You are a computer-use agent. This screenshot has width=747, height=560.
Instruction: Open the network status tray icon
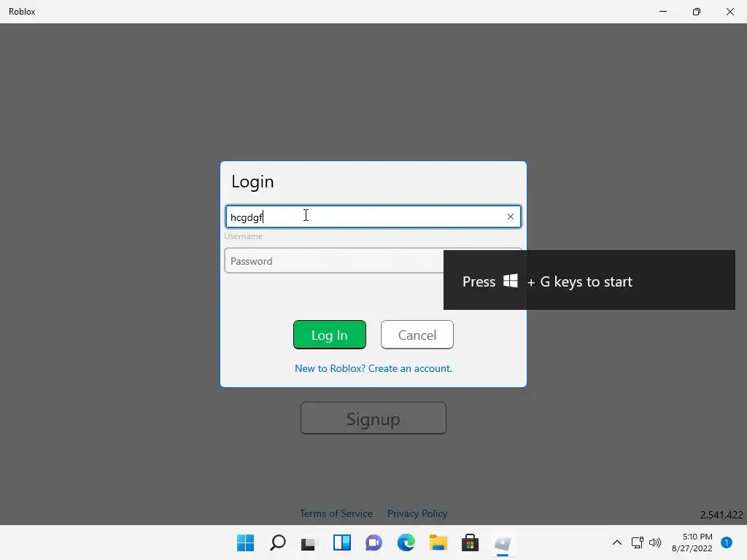tap(637, 542)
